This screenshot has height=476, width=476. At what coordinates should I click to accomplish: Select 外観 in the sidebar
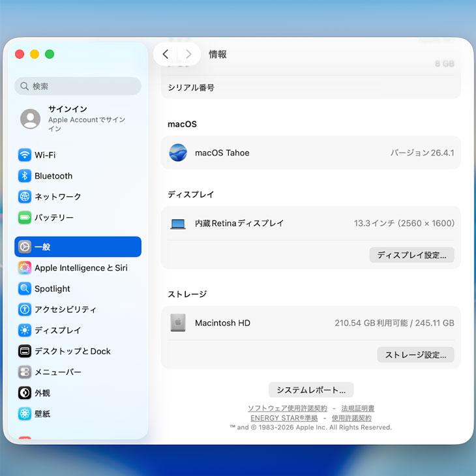[78, 393]
